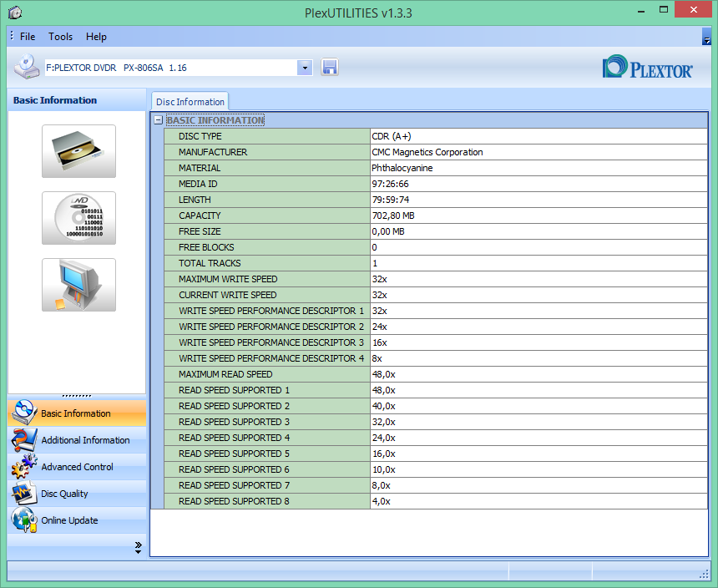The image size is (718, 588).
Task: Open the Help menu
Action: pyautogui.click(x=96, y=37)
